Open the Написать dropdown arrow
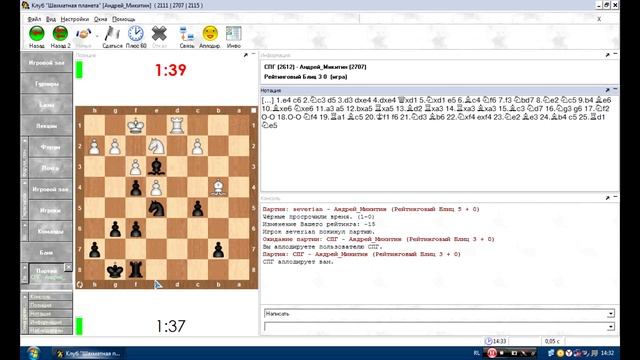 (x=611, y=313)
